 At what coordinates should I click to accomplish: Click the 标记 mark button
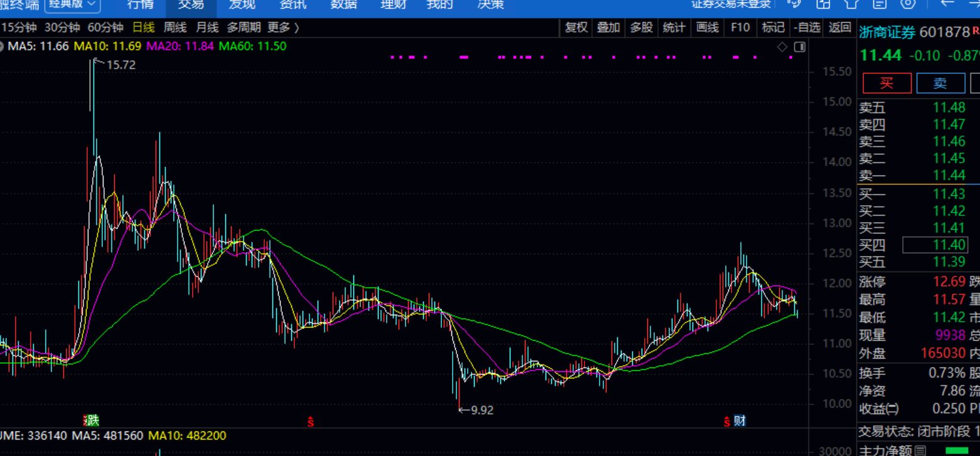pyautogui.click(x=773, y=28)
